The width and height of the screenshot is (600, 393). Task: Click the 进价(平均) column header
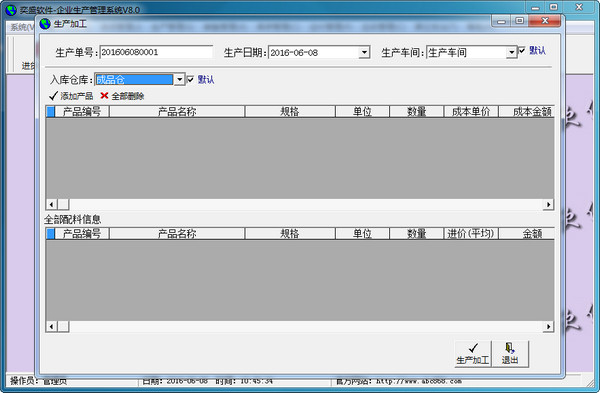point(471,233)
